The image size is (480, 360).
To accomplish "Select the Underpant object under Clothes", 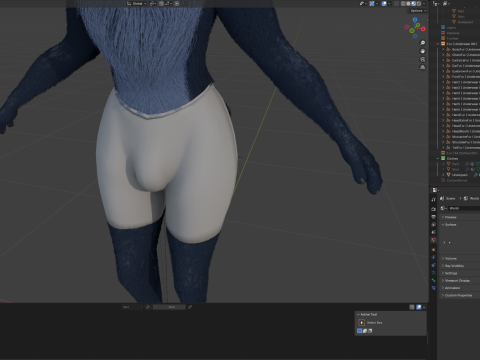I will [460, 175].
